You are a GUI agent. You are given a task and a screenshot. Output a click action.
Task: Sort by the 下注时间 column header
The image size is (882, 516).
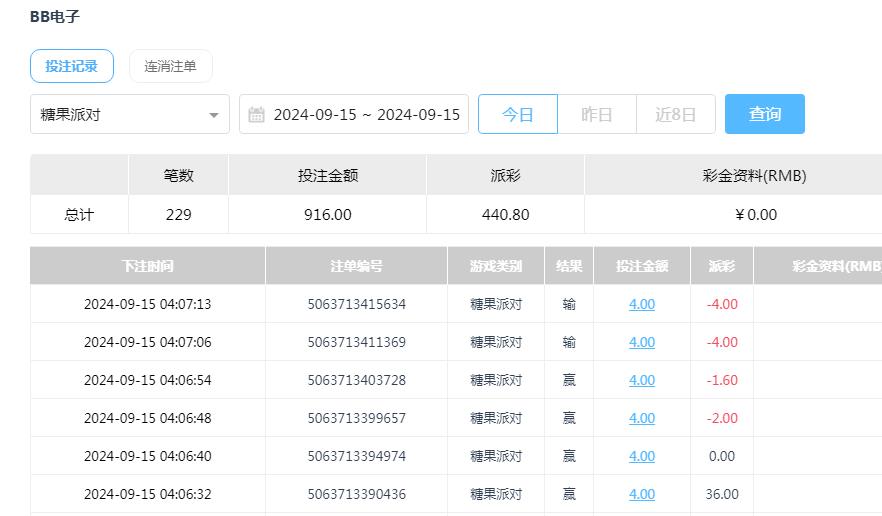click(x=147, y=266)
